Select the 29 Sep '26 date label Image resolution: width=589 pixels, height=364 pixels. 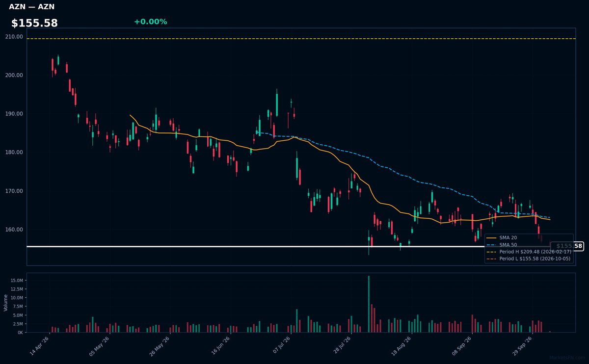click(x=522, y=346)
